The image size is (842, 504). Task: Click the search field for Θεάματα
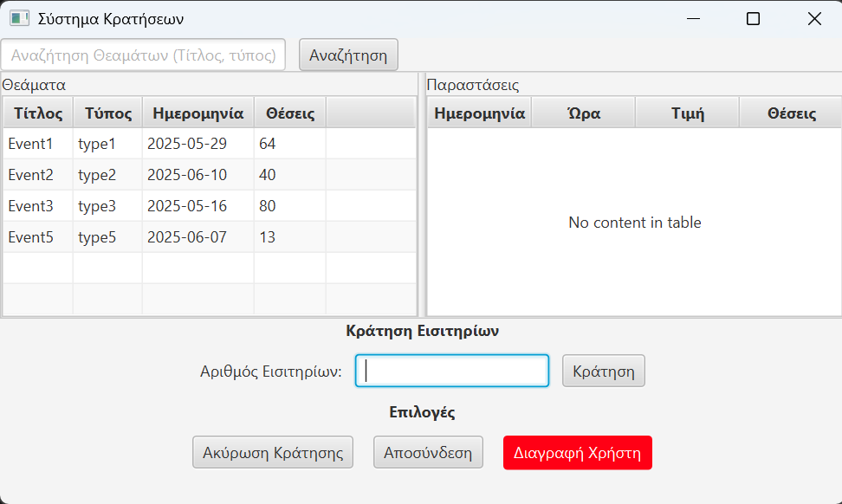click(x=145, y=54)
